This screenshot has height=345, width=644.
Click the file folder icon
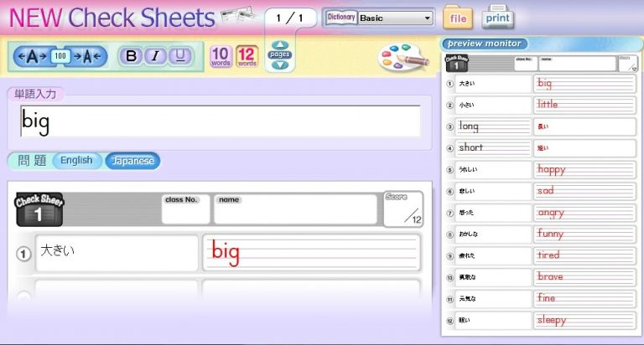(459, 17)
